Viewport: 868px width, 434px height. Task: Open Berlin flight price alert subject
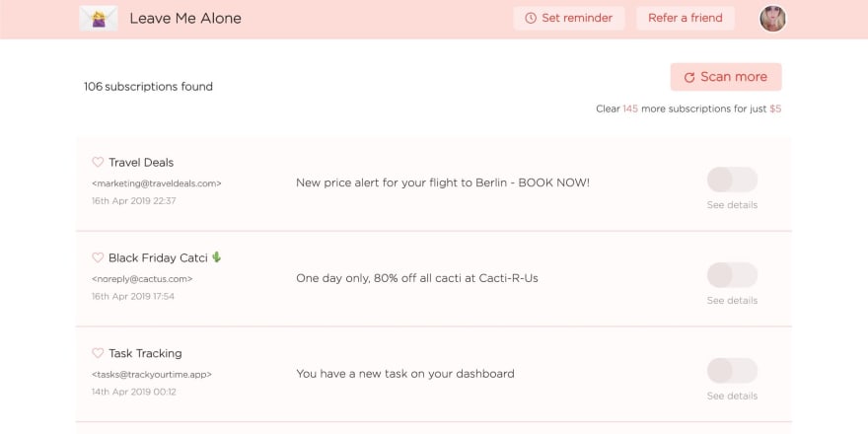pos(443,182)
